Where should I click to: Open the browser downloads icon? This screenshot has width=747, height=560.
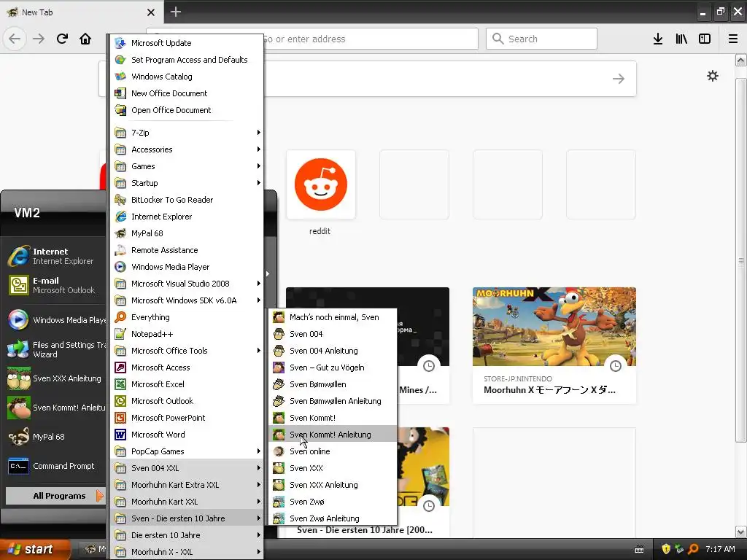(x=658, y=39)
